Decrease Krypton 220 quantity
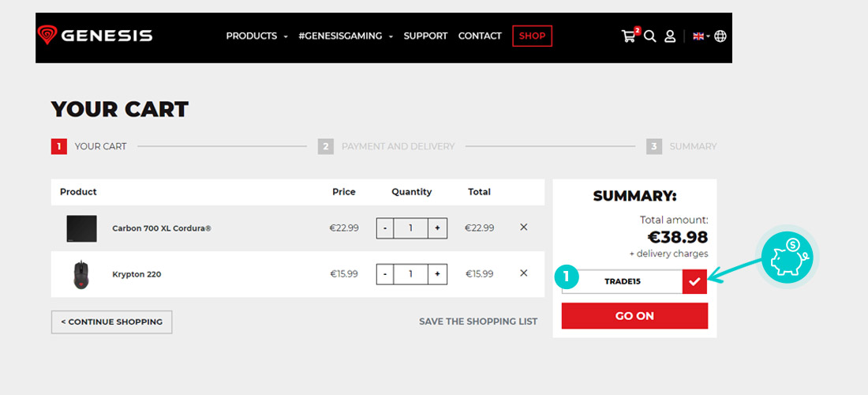Viewport: 868px width, 395px height. click(x=385, y=274)
